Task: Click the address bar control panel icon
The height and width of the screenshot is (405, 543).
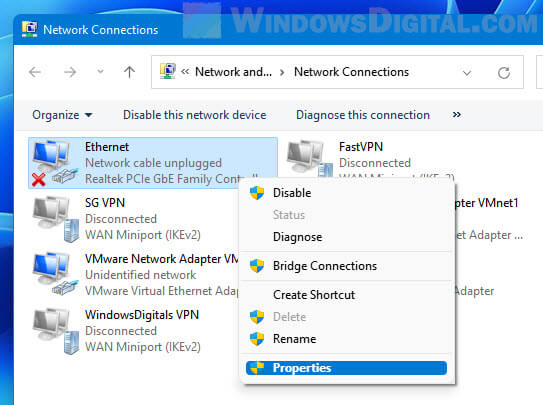Action: [x=168, y=71]
